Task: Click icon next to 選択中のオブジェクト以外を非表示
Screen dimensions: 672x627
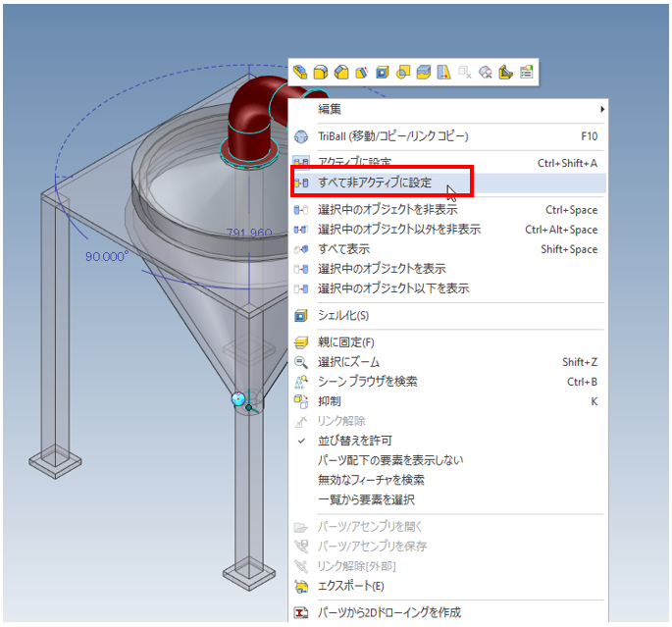Action: coord(301,230)
